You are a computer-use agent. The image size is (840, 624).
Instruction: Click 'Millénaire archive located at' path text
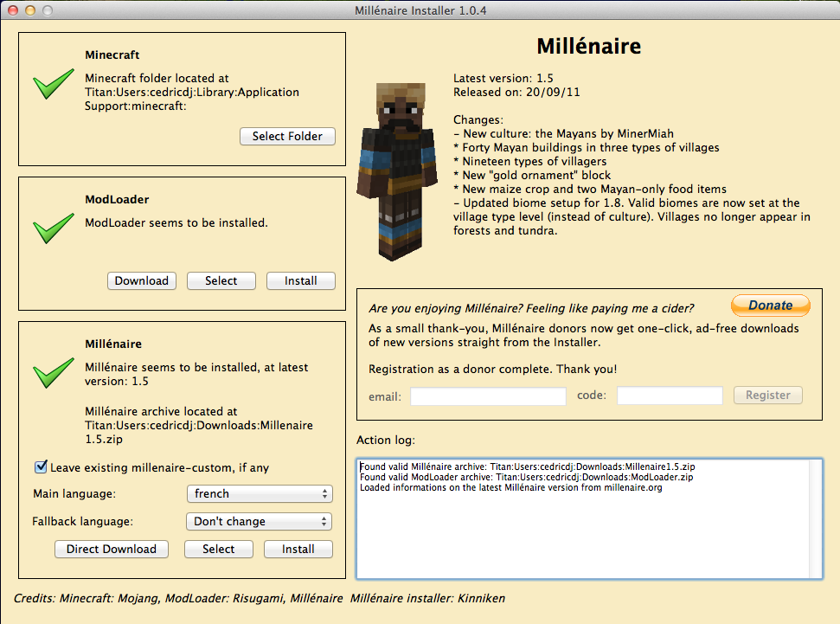pyautogui.click(x=199, y=425)
